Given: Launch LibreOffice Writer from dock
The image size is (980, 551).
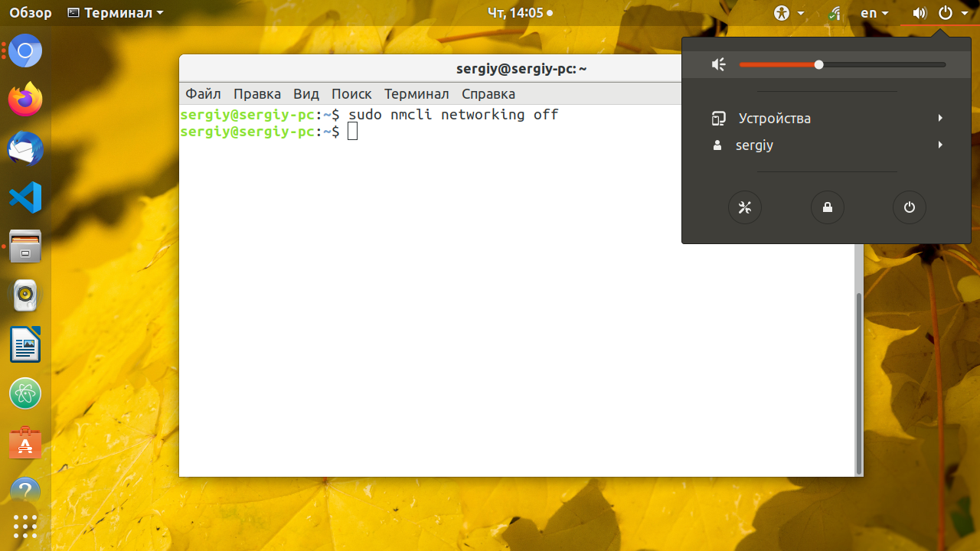Looking at the screenshot, I should [25, 344].
